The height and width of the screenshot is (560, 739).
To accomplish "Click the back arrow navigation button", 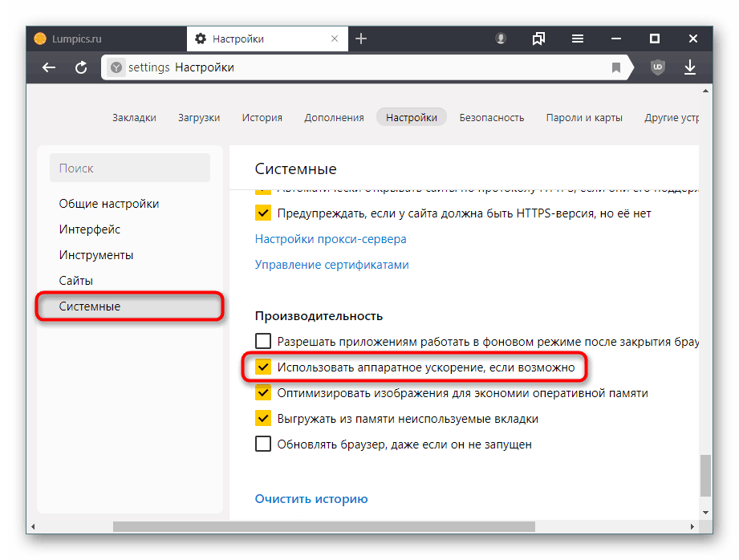I will pos(49,68).
